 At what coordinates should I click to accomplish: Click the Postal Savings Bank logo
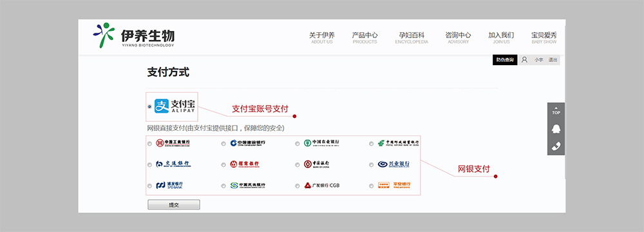399,143
